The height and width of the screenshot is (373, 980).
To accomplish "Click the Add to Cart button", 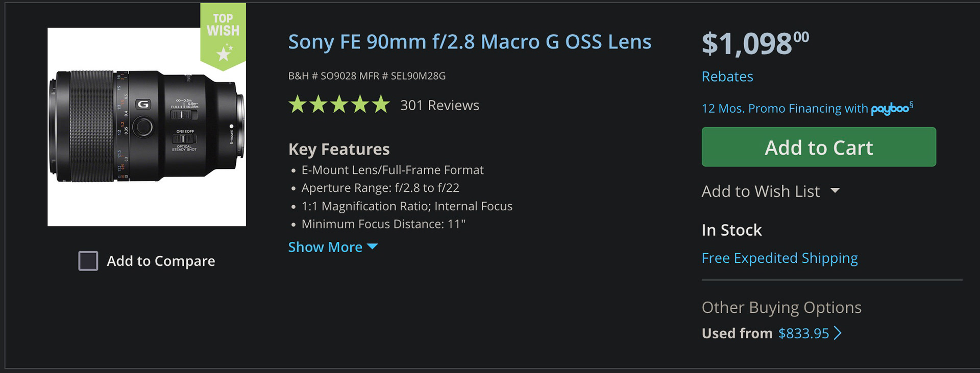I will tap(819, 147).
